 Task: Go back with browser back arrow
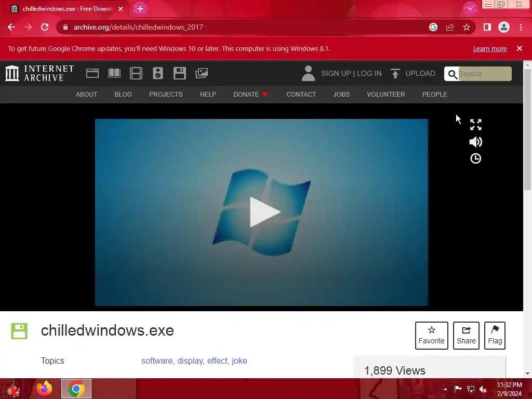(11, 27)
